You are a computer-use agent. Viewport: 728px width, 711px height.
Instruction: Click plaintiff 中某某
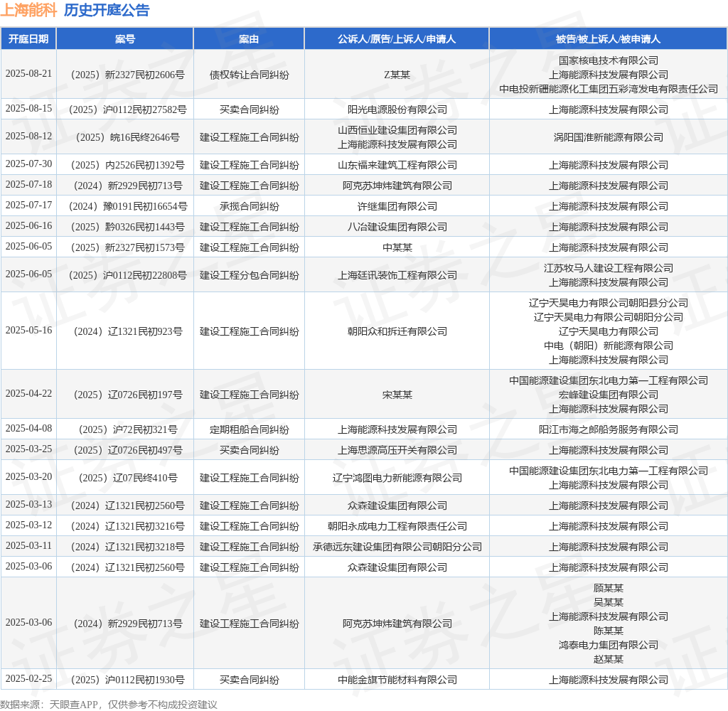coord(397,247)
